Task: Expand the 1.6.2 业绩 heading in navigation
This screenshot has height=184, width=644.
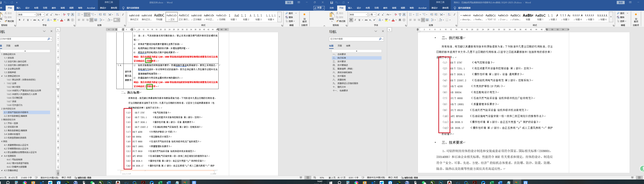Action: (4, 83)
